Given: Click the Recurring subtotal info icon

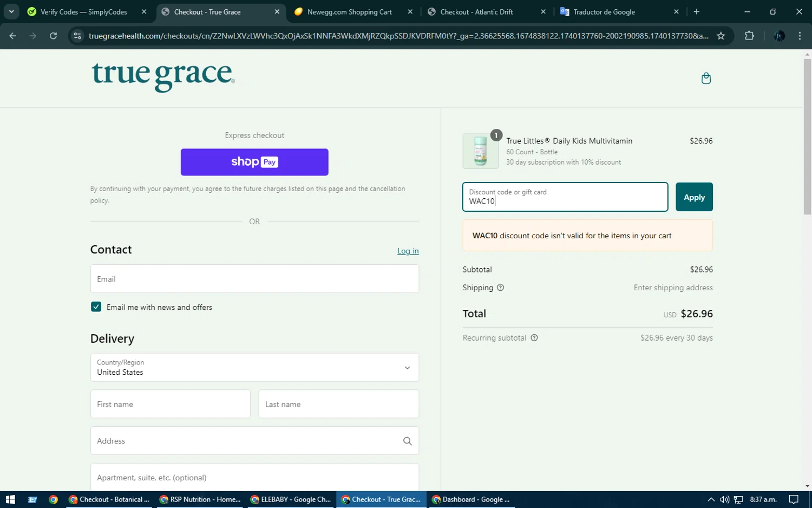Looking at the screenshot, I should point(534,338).
